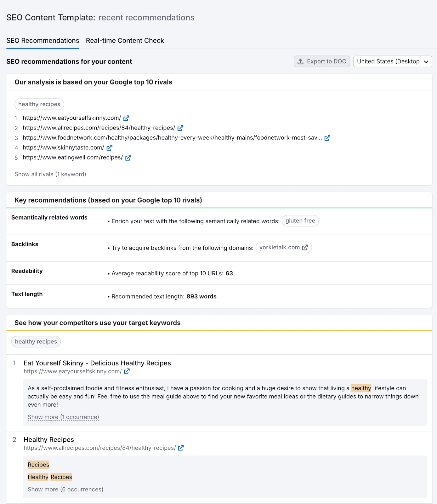Open the United States (Desktop) dropdown
437x504 pixels.
[x=392, y=61]
